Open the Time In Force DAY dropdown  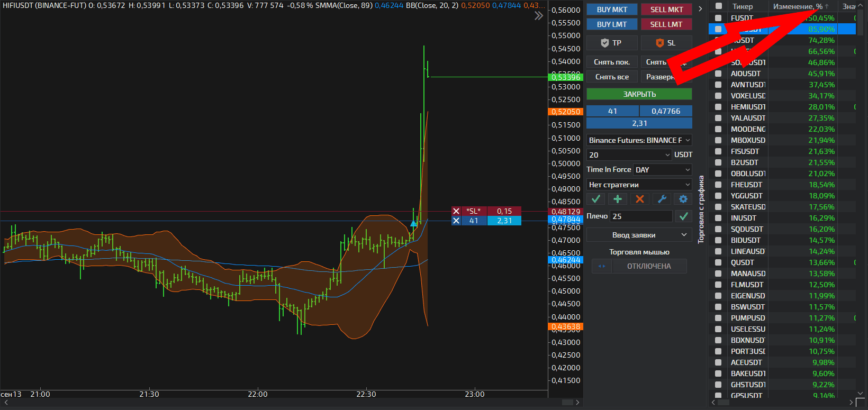[x=663, y=170]
